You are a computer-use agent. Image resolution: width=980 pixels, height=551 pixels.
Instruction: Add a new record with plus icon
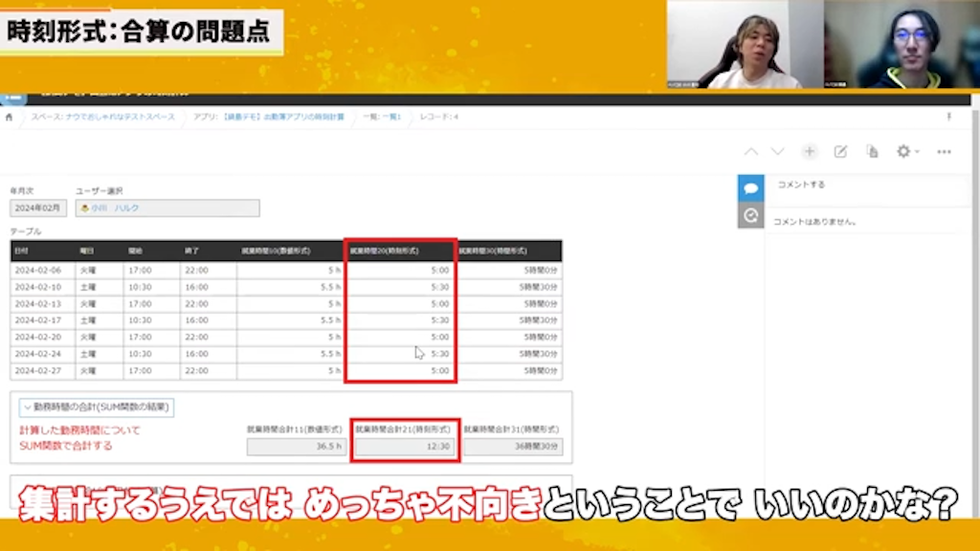pyautogui.click(x=810, y=152)
